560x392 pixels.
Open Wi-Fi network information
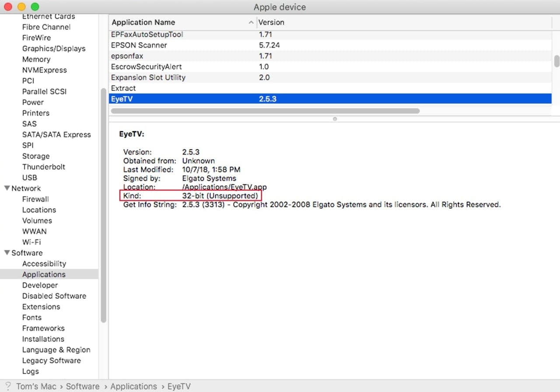31,242
